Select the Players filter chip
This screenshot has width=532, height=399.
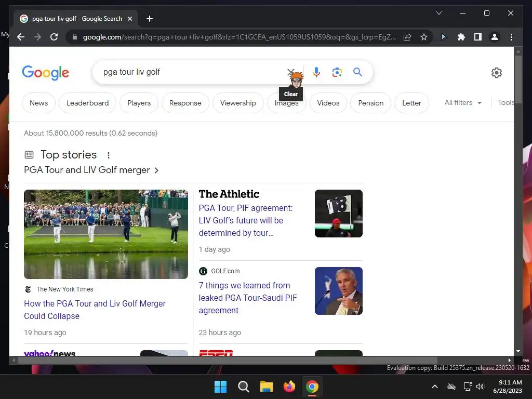(x=139, y=103)
